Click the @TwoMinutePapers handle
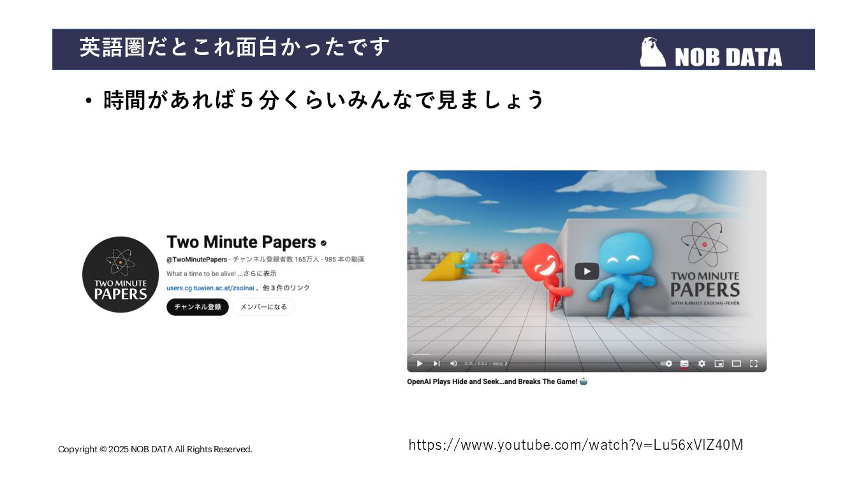This screenshot has width=868, height=488. (196, 259)
